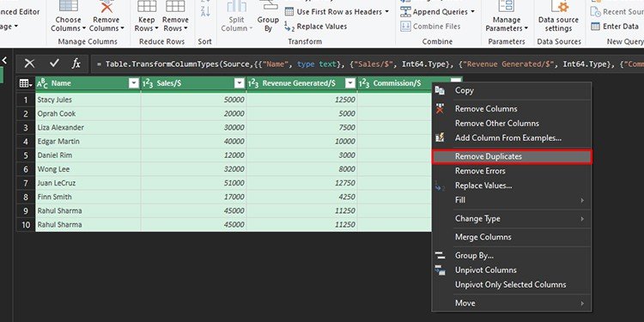Click the Liza Alexander cell
Viewport: 644px width, 322px height.
click(88, 128)
